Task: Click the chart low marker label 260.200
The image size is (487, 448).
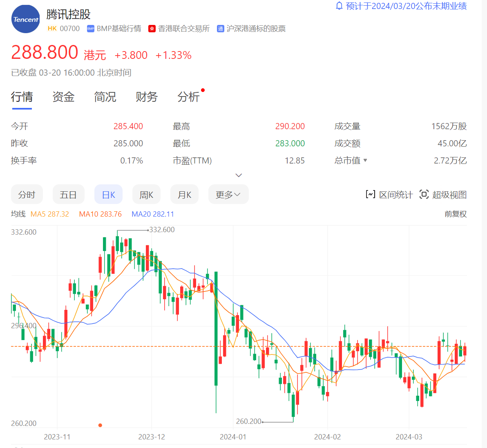Action: click(x=249, y=421)
